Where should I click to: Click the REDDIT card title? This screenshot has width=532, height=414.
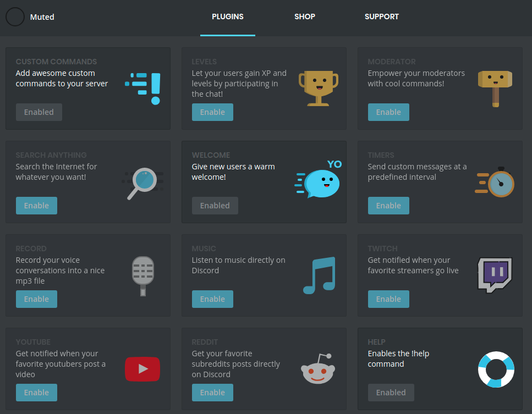(x=205, y=342)
